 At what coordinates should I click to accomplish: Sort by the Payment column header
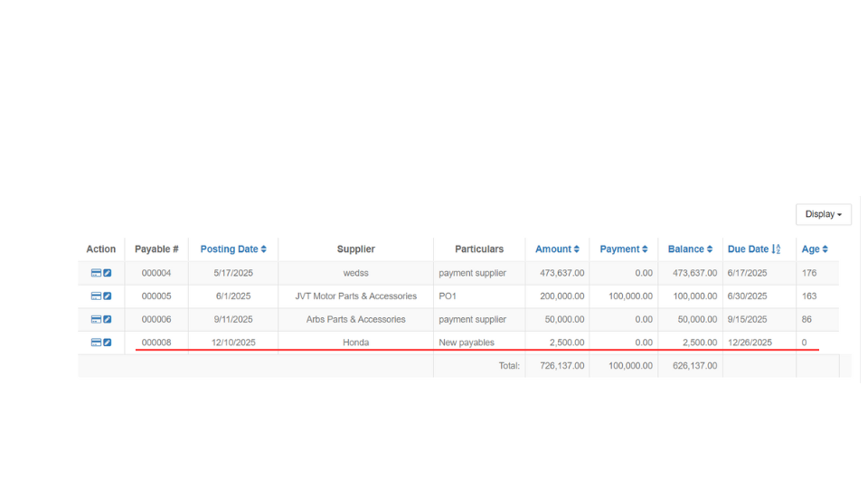point(623,249)
